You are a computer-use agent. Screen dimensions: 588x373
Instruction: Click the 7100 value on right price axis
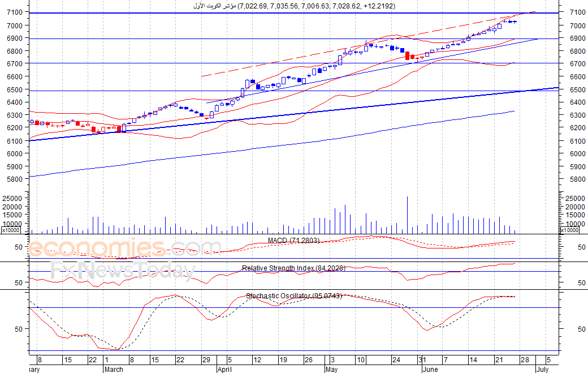coord(577,12)
